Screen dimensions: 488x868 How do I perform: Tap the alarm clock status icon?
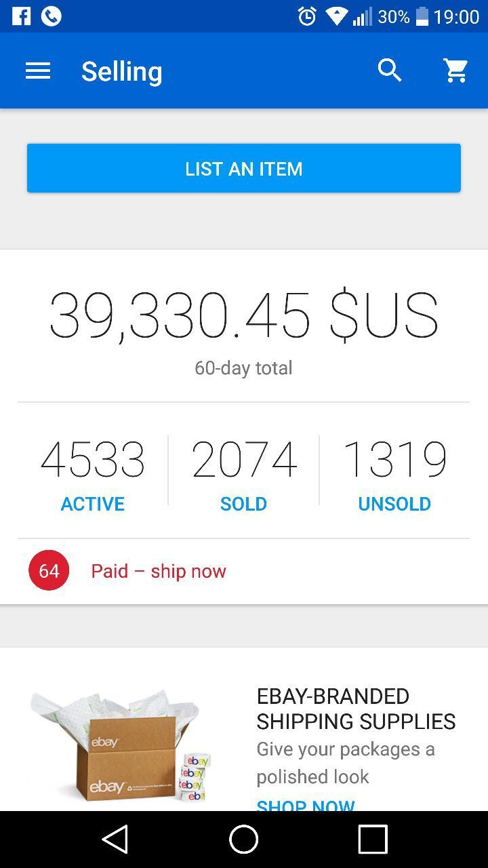click(307, 16)
